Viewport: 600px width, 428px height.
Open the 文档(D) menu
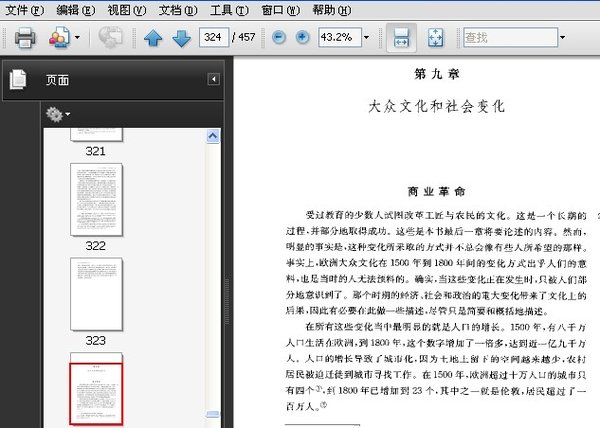[178, 10]
